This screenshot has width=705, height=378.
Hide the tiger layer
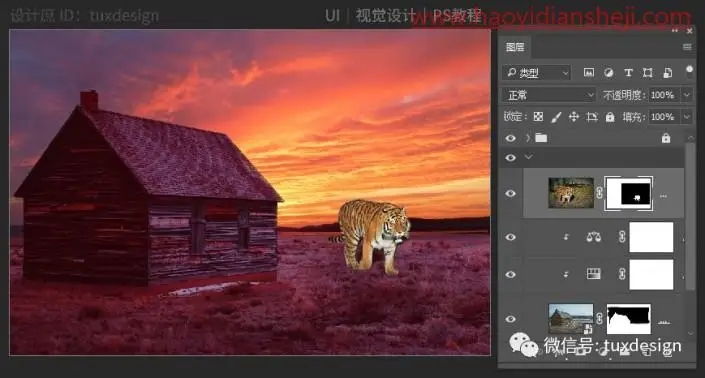[510, 194]
